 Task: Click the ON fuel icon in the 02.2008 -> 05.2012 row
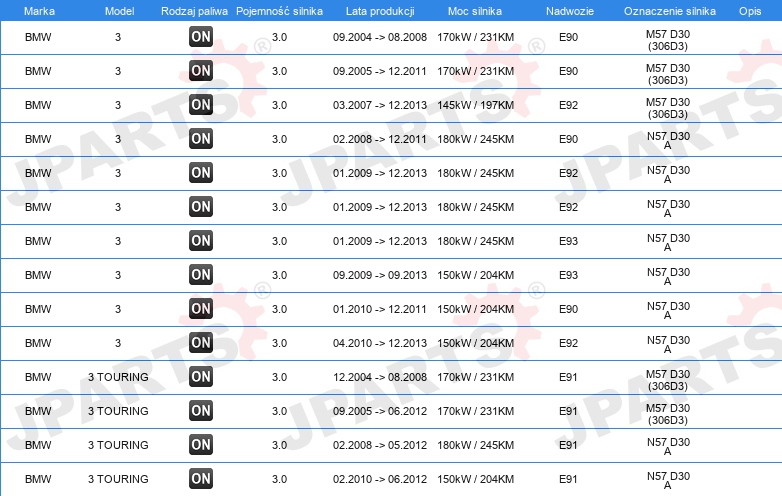coord(201,445)
